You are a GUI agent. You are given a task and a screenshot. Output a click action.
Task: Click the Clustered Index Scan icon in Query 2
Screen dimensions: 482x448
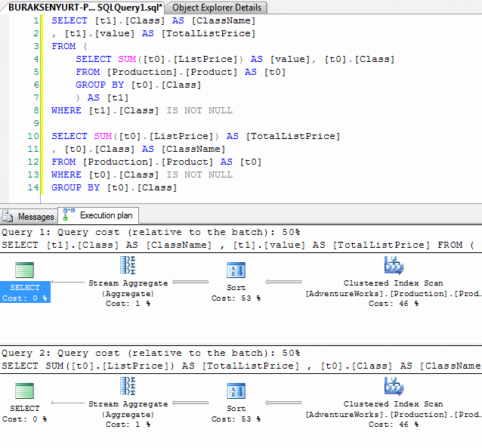[x=393, y=387]
